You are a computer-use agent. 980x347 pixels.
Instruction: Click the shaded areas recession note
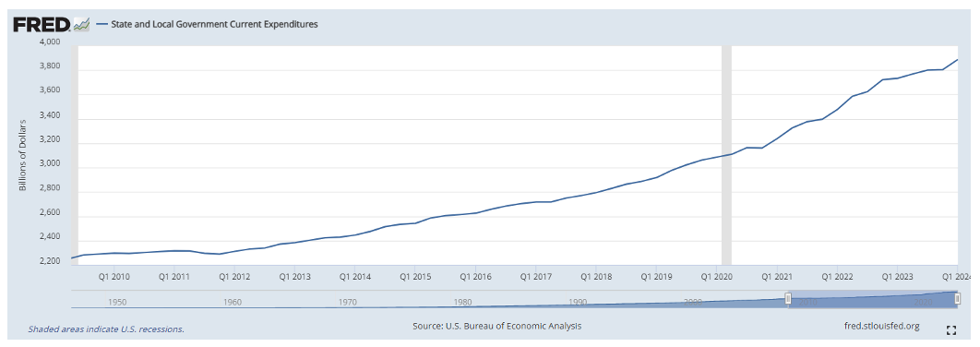106,329
